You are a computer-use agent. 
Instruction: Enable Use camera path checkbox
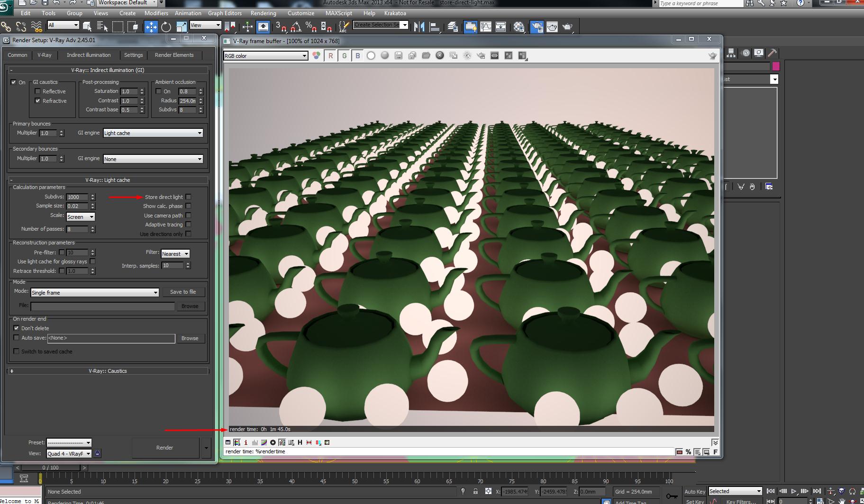[x=188, y=216]
